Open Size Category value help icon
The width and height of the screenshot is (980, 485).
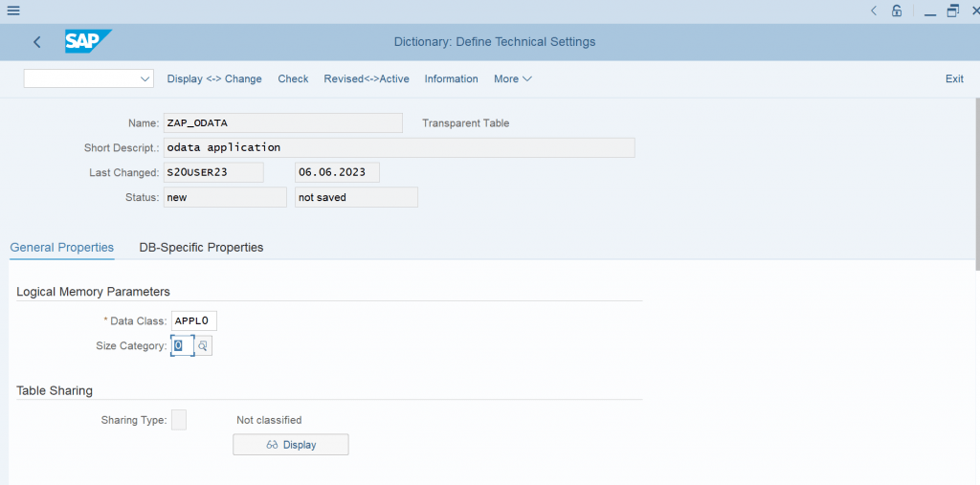click(x=203, y=345)
